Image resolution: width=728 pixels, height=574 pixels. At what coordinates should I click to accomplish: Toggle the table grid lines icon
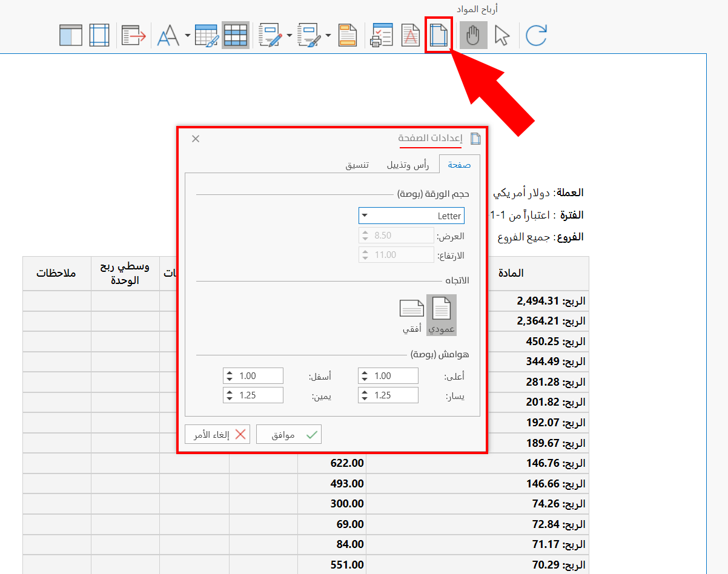point(236,35)
